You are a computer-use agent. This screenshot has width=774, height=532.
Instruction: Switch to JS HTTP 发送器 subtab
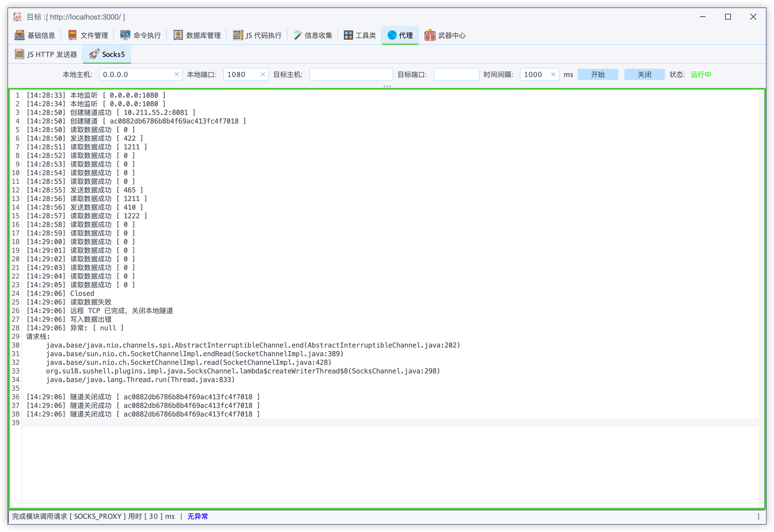coord(46,54)
